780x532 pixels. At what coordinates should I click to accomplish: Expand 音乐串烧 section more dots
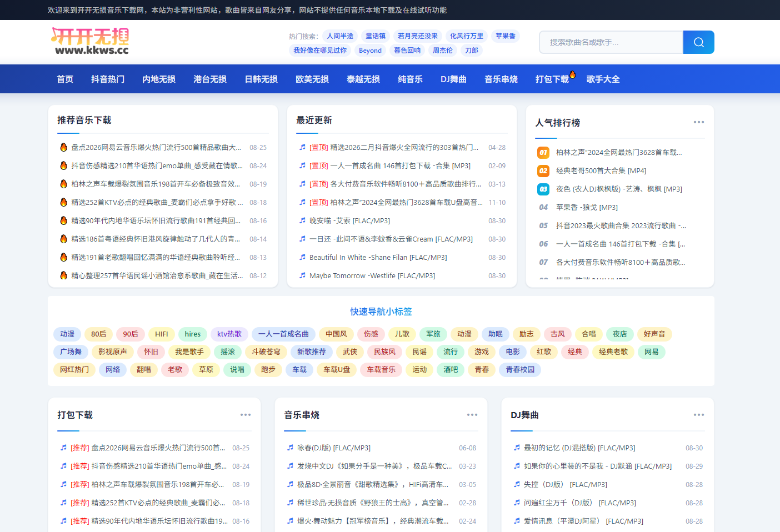(472, 415)
